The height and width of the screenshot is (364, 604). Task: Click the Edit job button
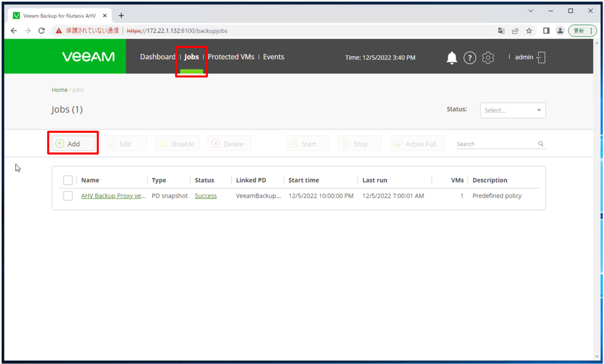tap(125, 143)
